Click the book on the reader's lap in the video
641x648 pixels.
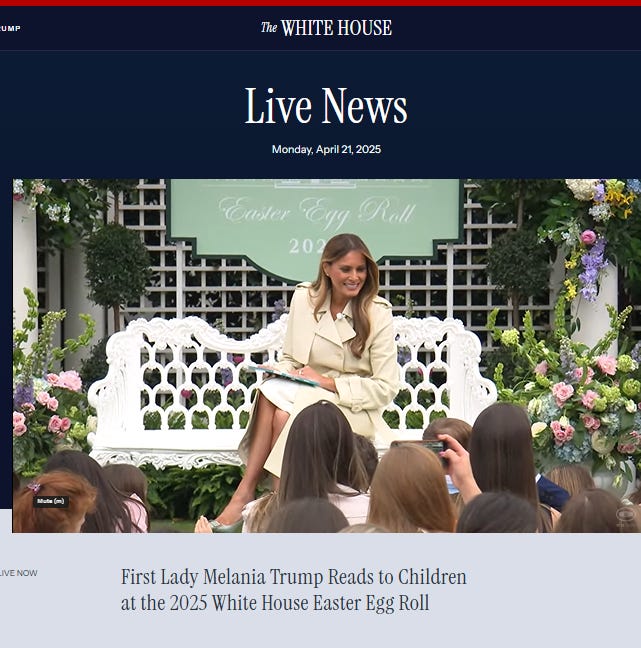point(284,375)
